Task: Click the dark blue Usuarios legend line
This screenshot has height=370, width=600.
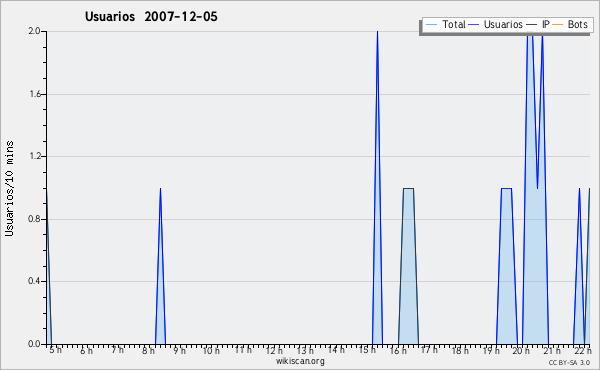Action: [x=474, y=25]
